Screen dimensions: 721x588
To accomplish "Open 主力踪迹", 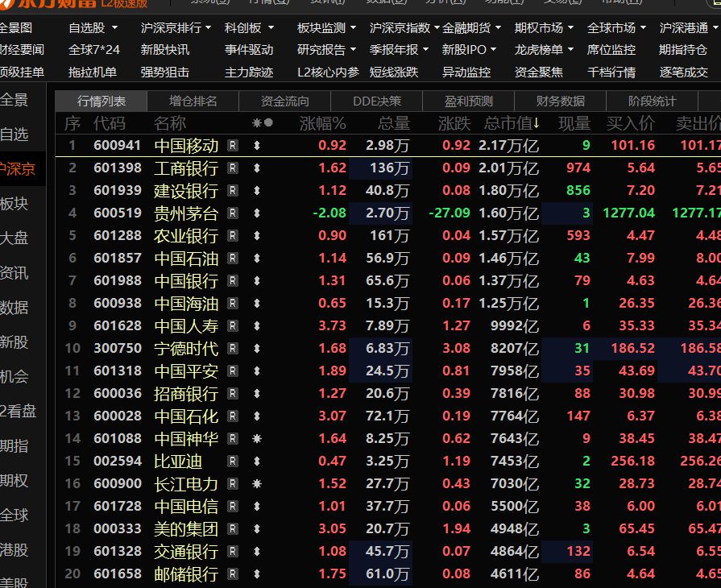I will [x=249, y=72].
